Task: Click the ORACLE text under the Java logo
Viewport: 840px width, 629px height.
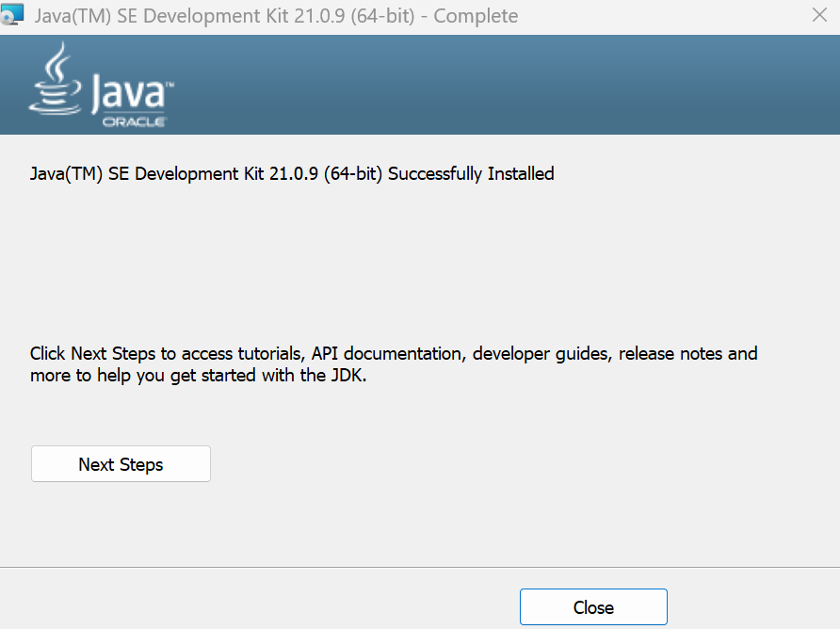Action: pyautogui.click(x=135, y=122)
